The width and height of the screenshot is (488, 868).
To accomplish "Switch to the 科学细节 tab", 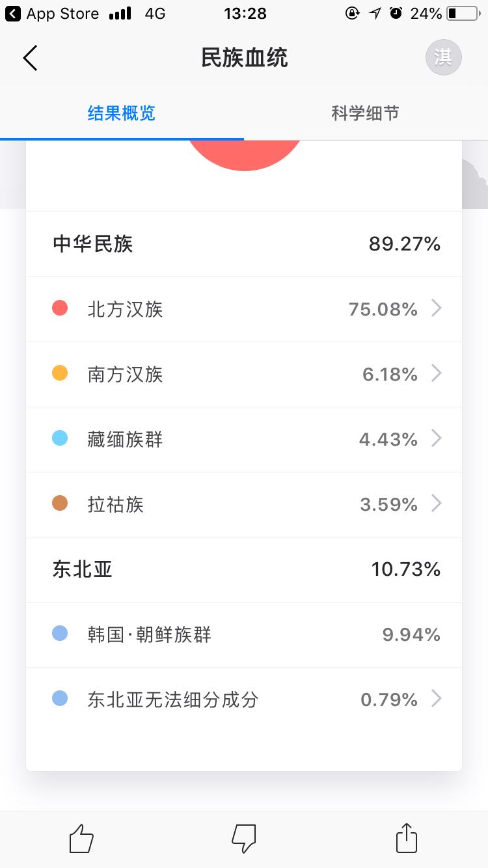I will click(x=365, y=113).
